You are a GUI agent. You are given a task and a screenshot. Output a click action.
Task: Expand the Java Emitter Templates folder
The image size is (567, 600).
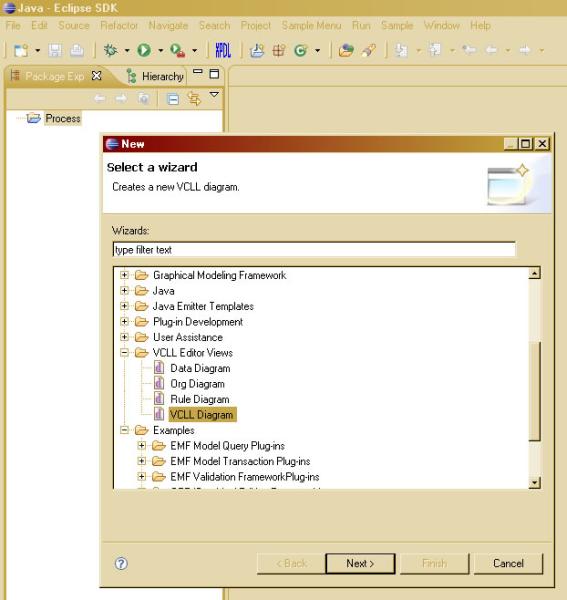point(124,306)
